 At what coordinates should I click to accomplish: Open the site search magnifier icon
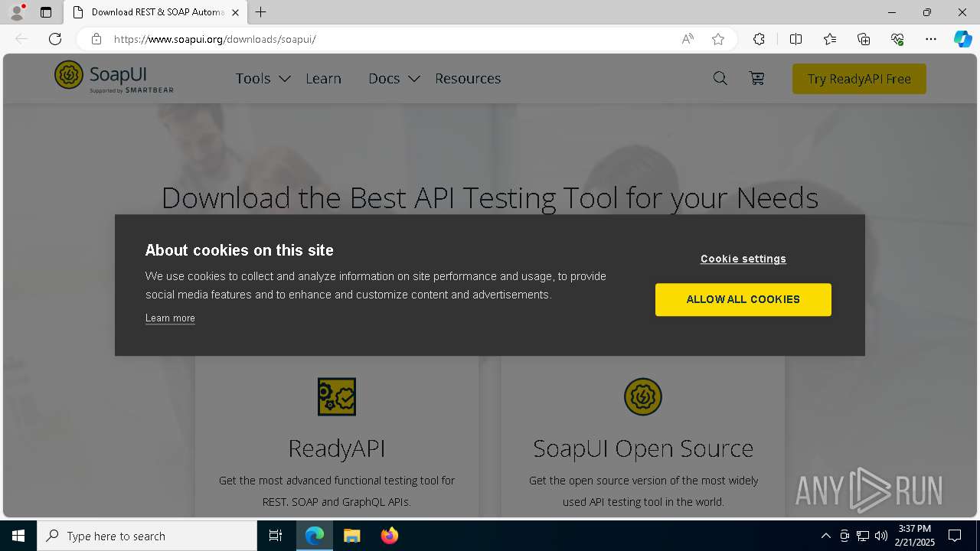point(720,78)
